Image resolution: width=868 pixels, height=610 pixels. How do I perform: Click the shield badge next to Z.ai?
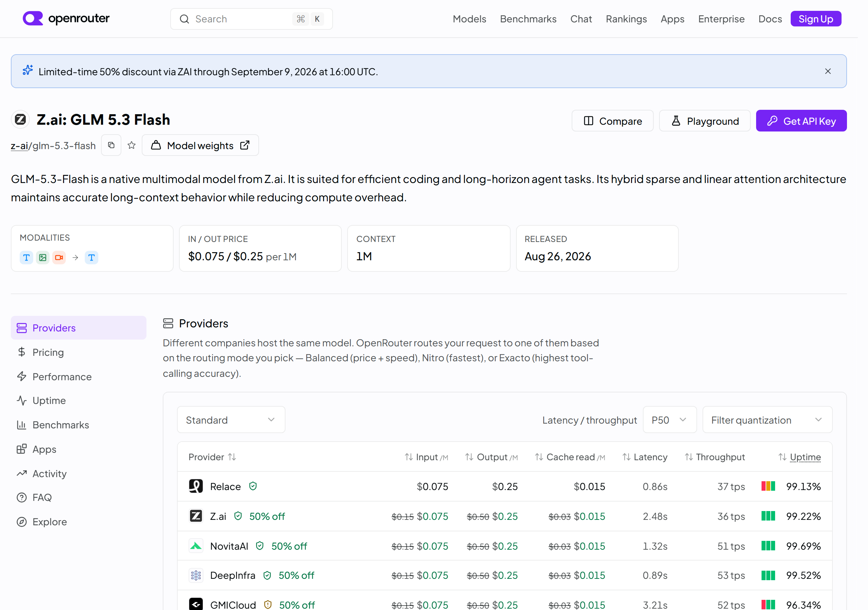click(238, 516)
